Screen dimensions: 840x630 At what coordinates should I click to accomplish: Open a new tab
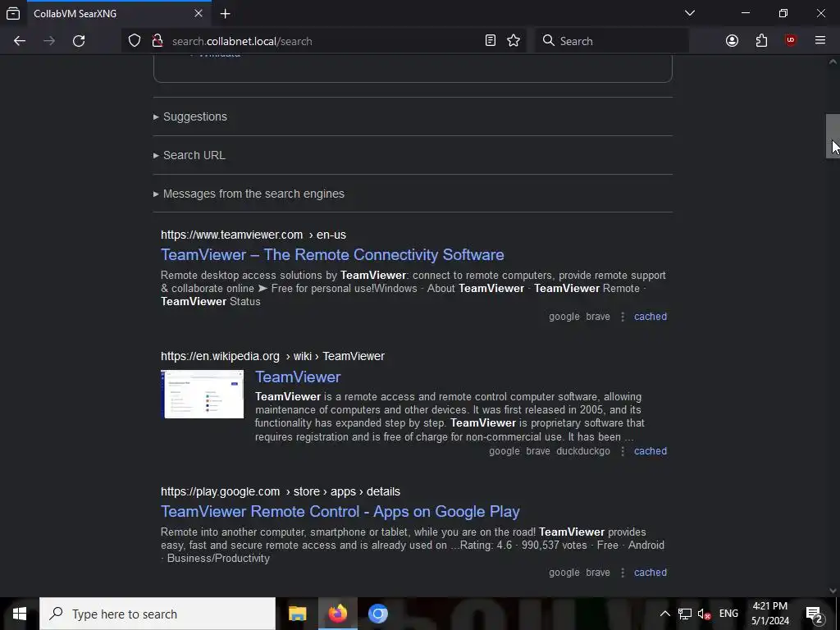225,14
